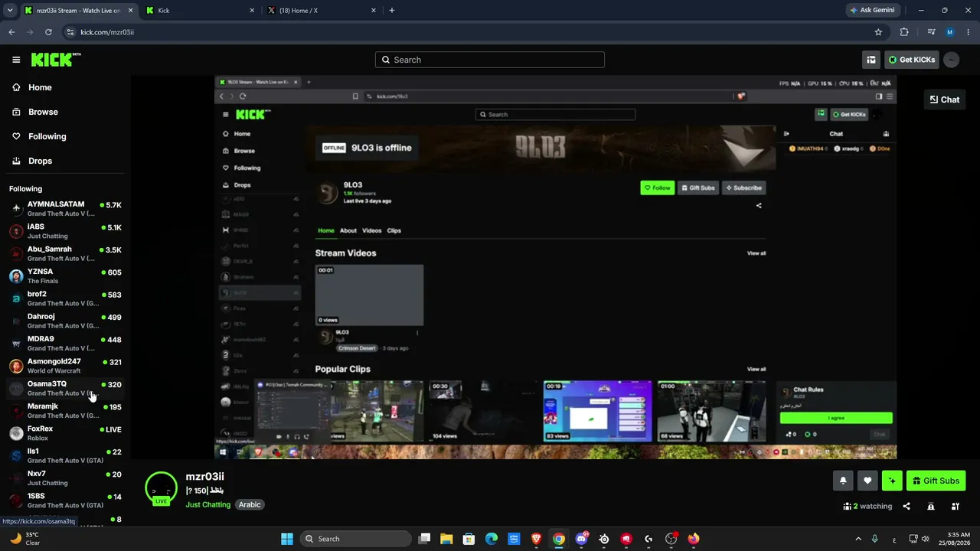This screenshot has height=551, width=980.
Task: Toggle the Kick sidebar hamburger menu
Action: click(x=16, y=60)
